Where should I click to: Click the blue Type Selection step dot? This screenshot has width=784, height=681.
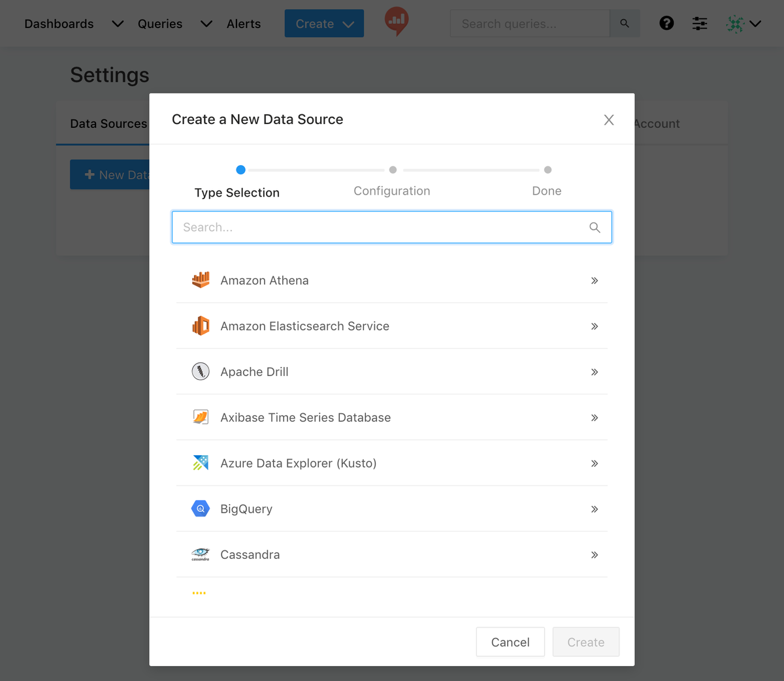(240, 170)
